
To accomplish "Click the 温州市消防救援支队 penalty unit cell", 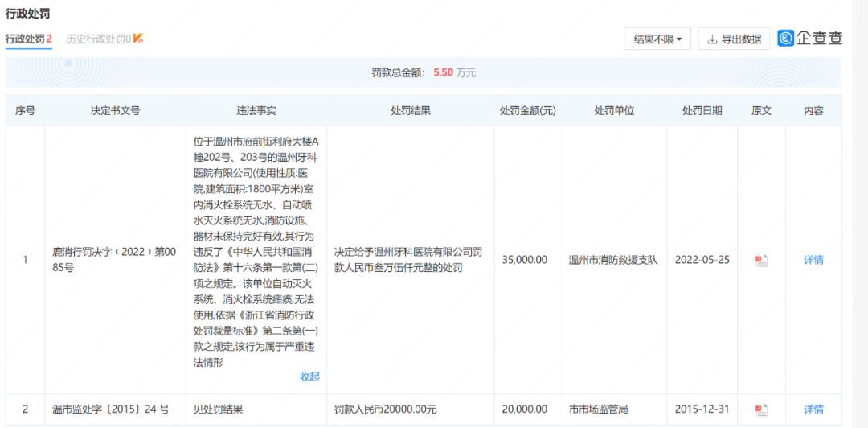I will pyautogui.click(x=613, y=260).
